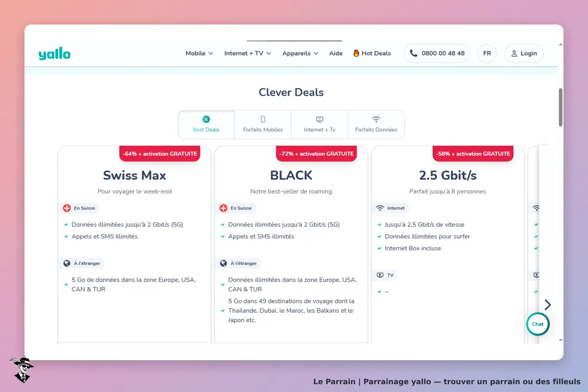The height and width of the screenshot is (392, 588).
Task: Click the Hot Deals flame icon
Action: tap(356, 53)
